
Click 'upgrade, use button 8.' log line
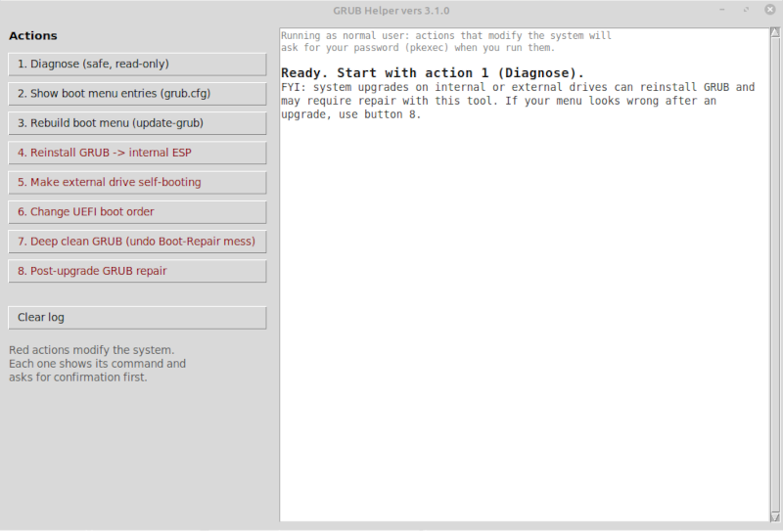(x=350, y=114)
